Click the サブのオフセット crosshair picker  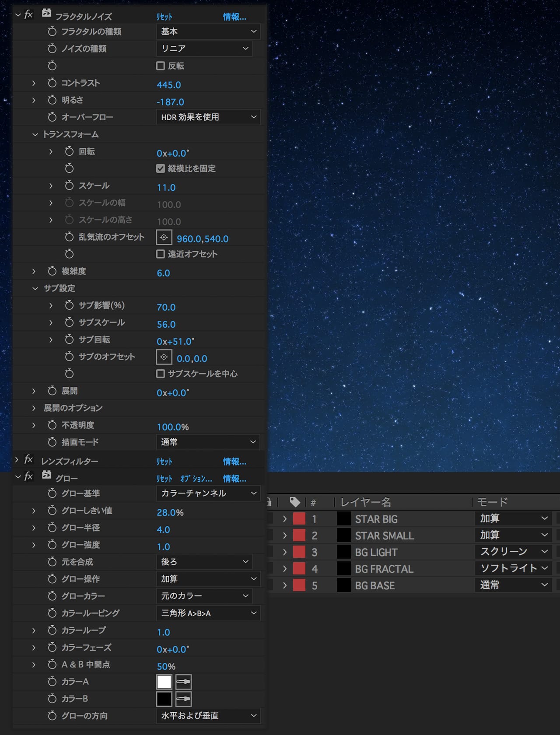click(164, 357)
